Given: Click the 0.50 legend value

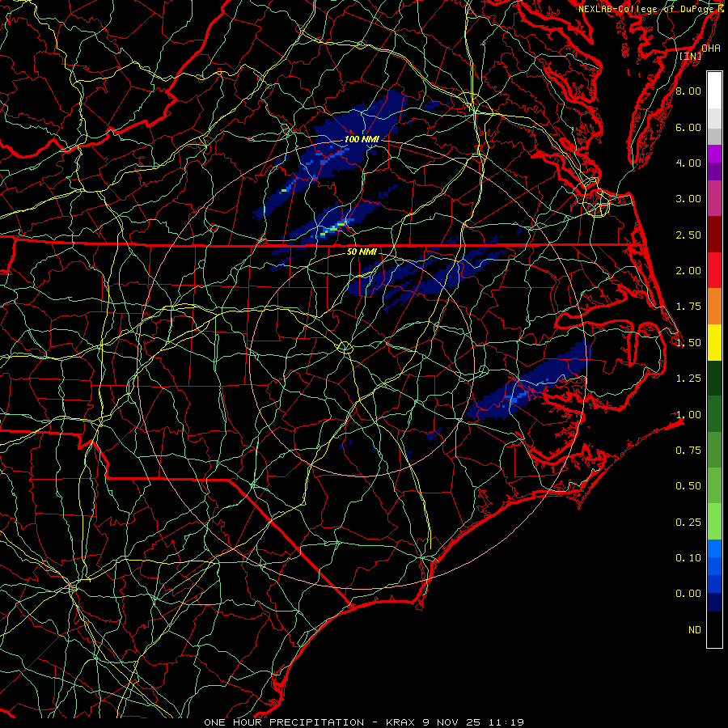Looking at the screenshot, I should [x=688, y=485].
